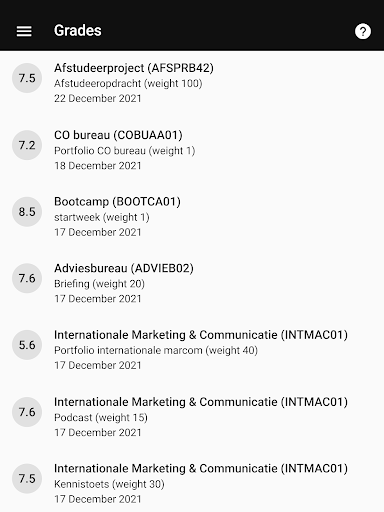The width and height of the screenshot is (384, 512).
Task: View Bootcamp (BOOTCA01) grade details
Action: tap(192, 217)
